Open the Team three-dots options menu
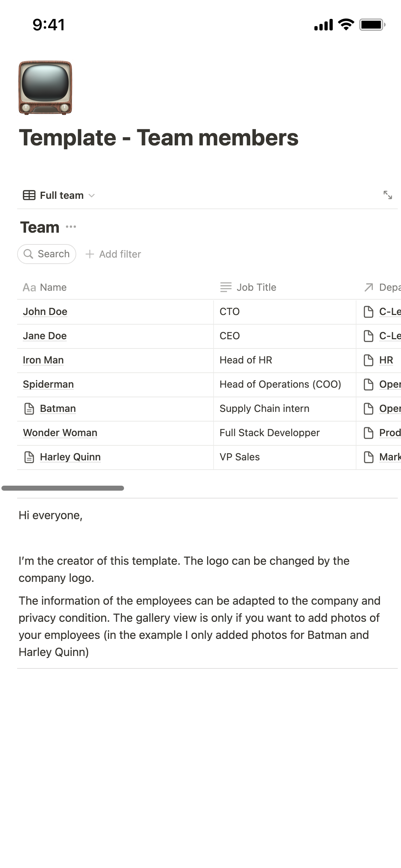 coord(71,227)
